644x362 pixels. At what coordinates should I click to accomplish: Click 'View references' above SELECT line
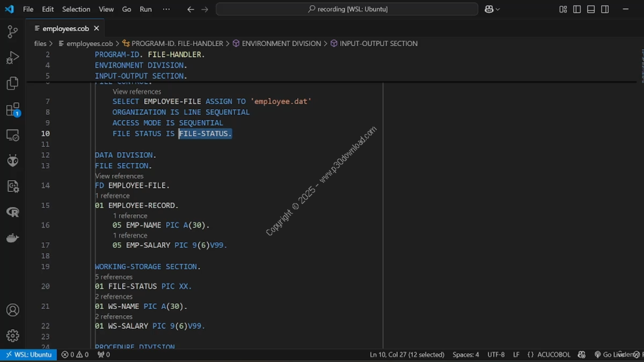pyautogui.click(x=137, y=92)
